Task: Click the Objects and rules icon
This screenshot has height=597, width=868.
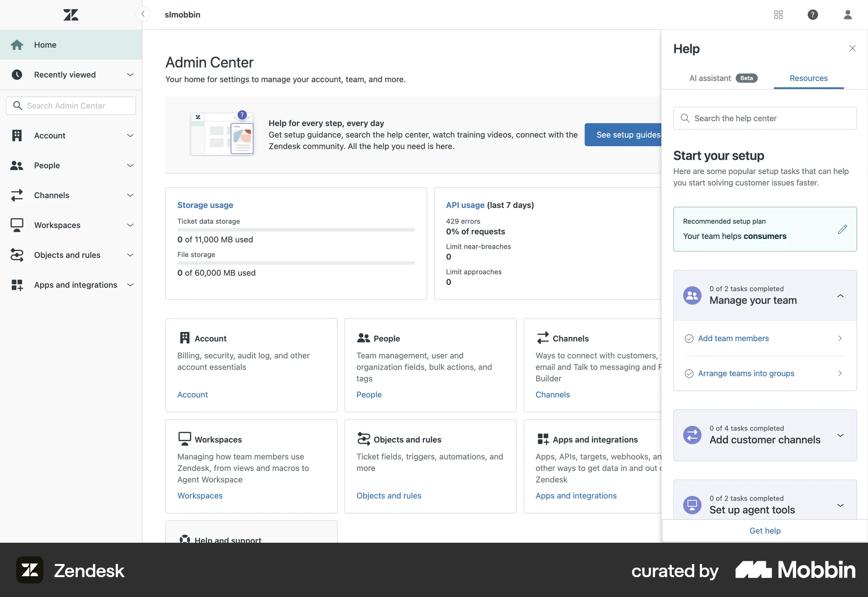Action: pyautogui.click(x=17, y=255)
